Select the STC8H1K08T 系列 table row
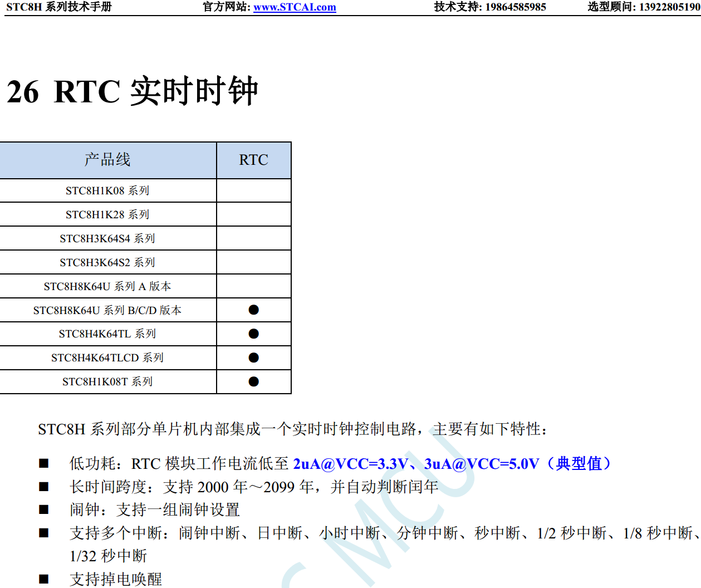Screen dimensions: 701x588 coord(145,381)
